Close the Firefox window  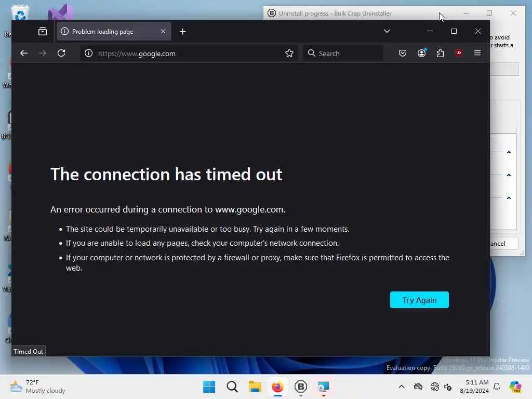click(x=478, y=31)
